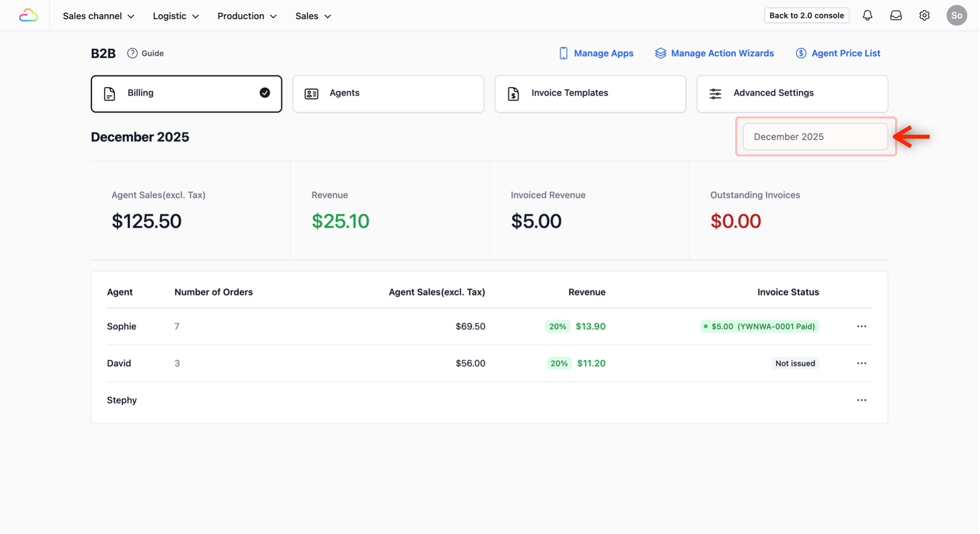Expand the Sales channel menu
The height and width of the screenshot is (534, 980).
98,16
